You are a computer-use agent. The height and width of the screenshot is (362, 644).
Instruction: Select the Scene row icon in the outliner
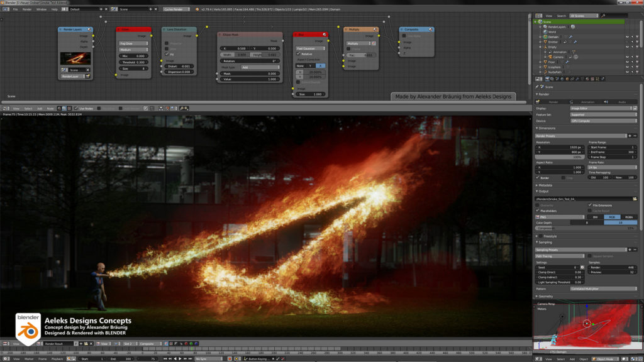[540, 22]
